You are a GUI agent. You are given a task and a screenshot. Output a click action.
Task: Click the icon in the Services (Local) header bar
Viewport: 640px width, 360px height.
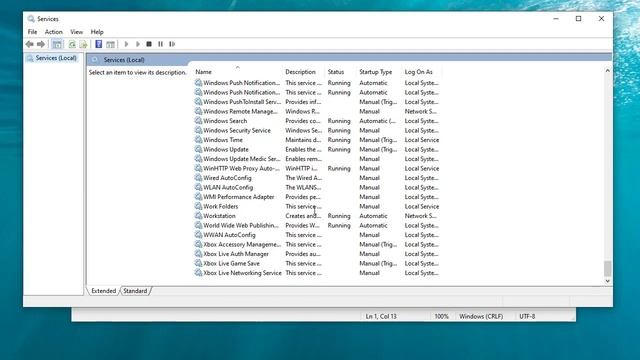(95, 60)
